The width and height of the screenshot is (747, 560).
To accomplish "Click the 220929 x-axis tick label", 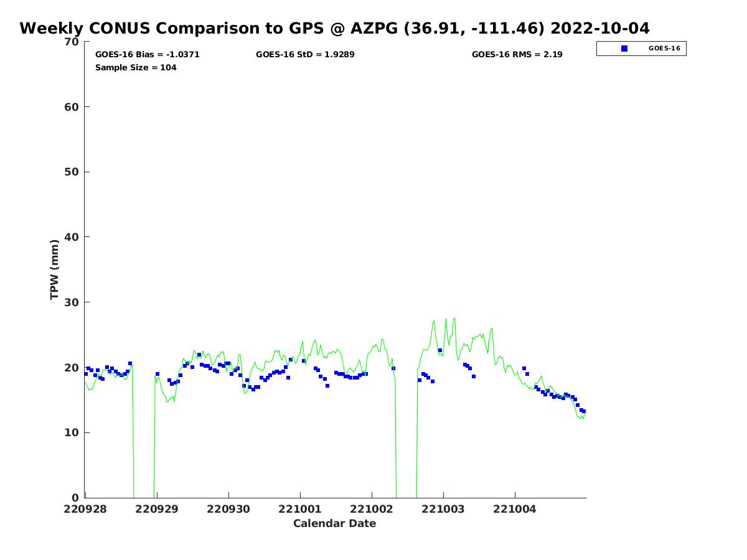I will pyautogui.click(x=157, y=509).
